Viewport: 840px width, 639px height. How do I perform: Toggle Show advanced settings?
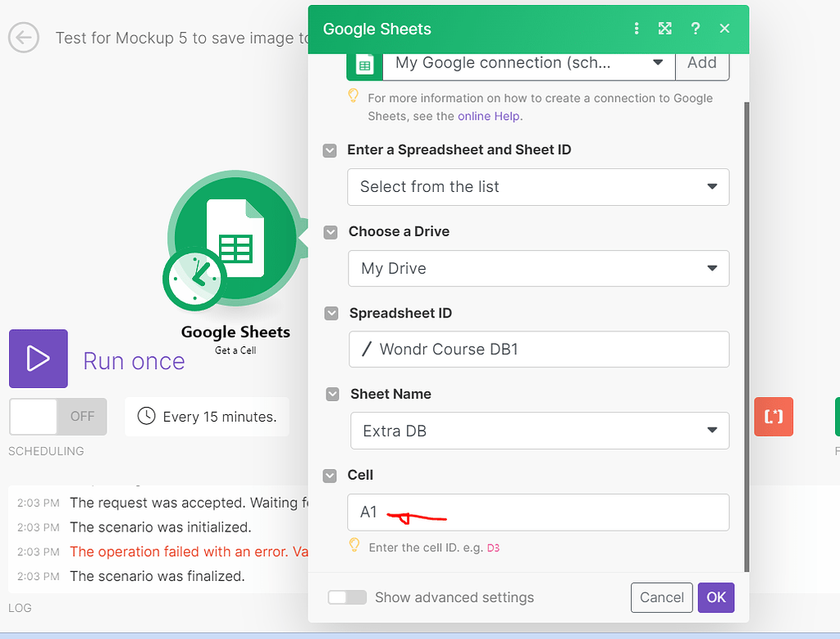click(x=347, y=597)
